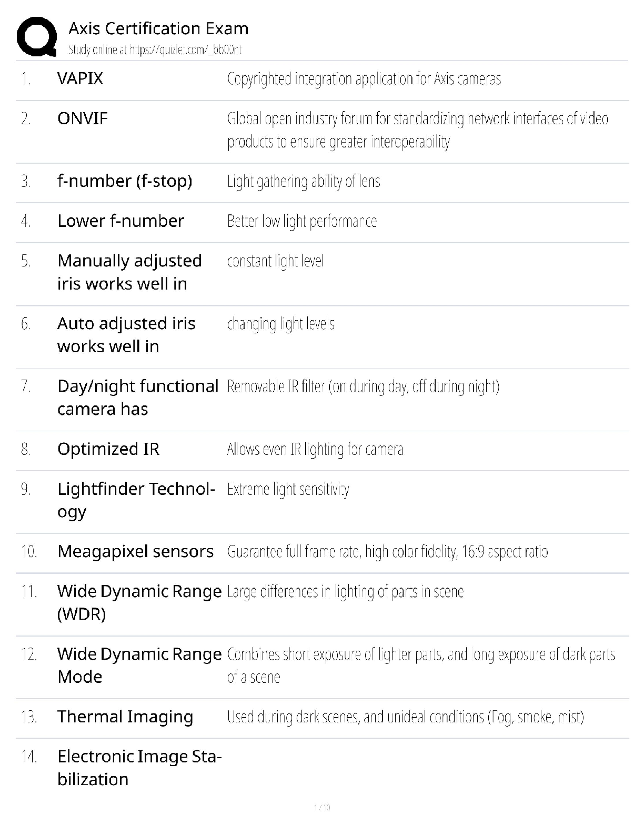Click the Wide Dynamic Range Mode term
This screenshot has width=644, height=834.
pyautogui.click(x=139, y=666)
